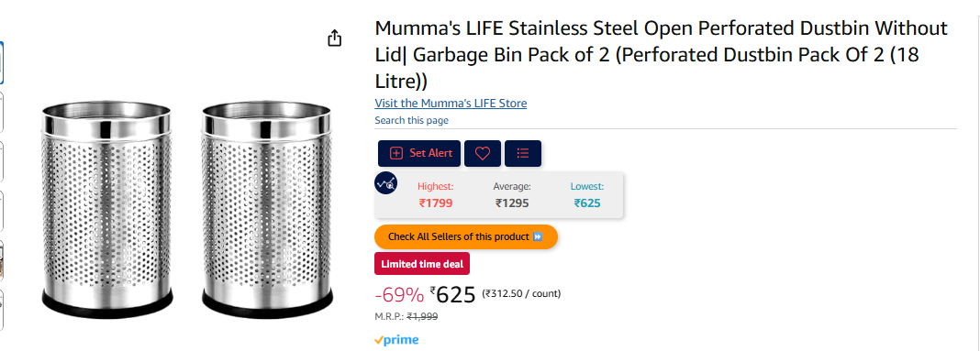This screenshot has width=980, height=351.
Task: Click the rupee 625 price
Action: (x=453, y=293)
